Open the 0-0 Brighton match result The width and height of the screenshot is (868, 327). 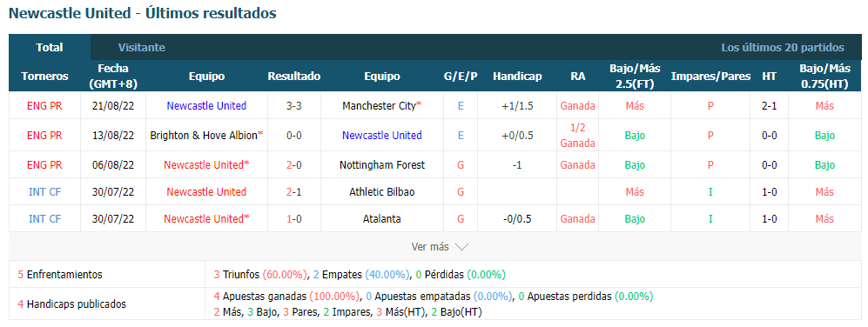pos(294,135)
